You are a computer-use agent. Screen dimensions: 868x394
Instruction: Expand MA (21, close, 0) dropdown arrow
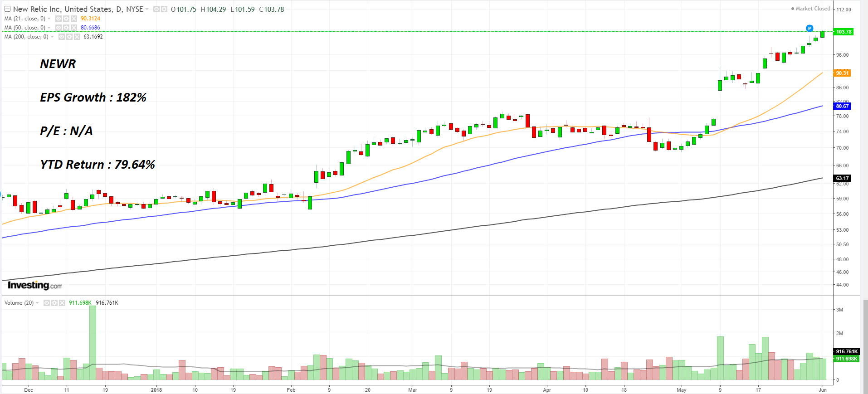49,19
